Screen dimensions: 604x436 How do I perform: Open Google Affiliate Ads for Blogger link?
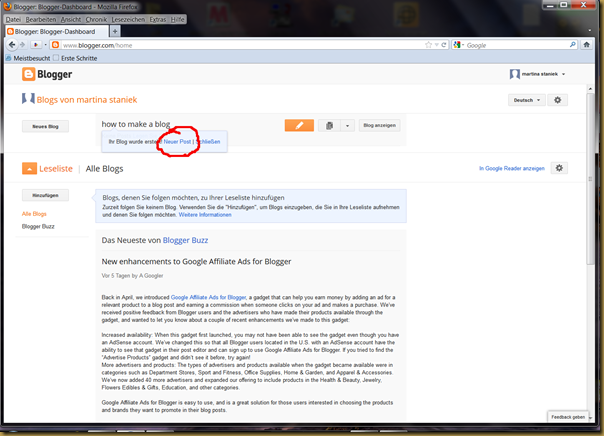coord(208,297)
